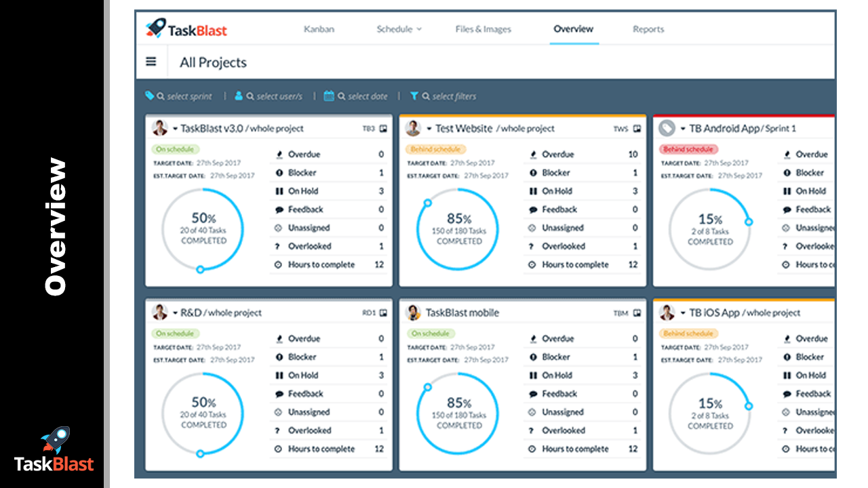Click the select sprint search field
868x488 pixels.
tap(189, 96)
